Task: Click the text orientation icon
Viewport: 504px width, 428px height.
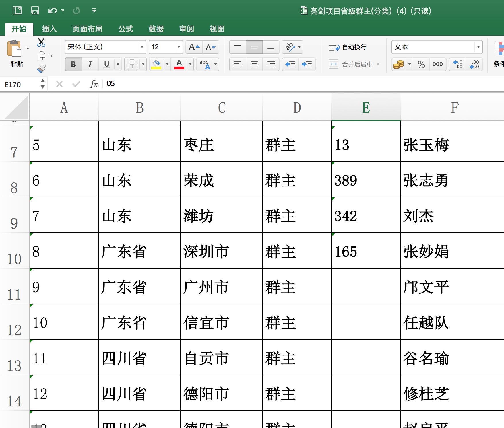Action: [x=290, y=47]
